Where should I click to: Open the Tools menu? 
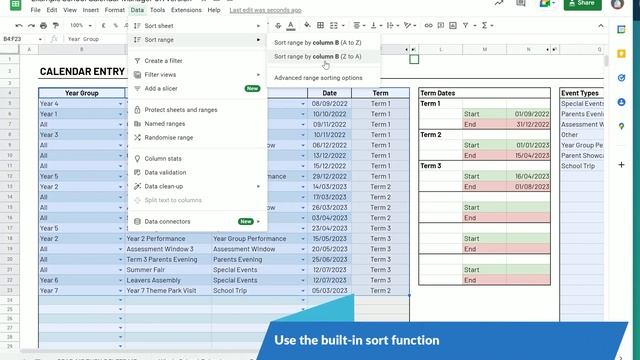158,10
